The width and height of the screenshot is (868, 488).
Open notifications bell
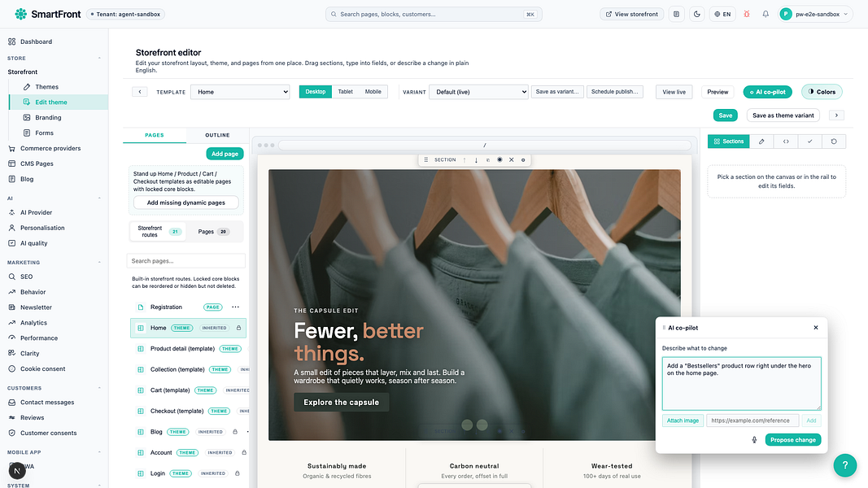[x=765, y=15]
